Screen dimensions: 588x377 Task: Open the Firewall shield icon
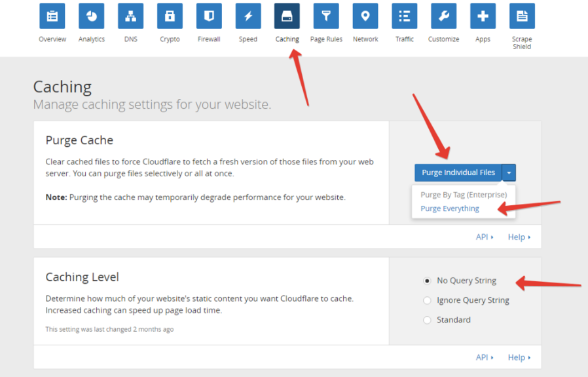[209, 16]
